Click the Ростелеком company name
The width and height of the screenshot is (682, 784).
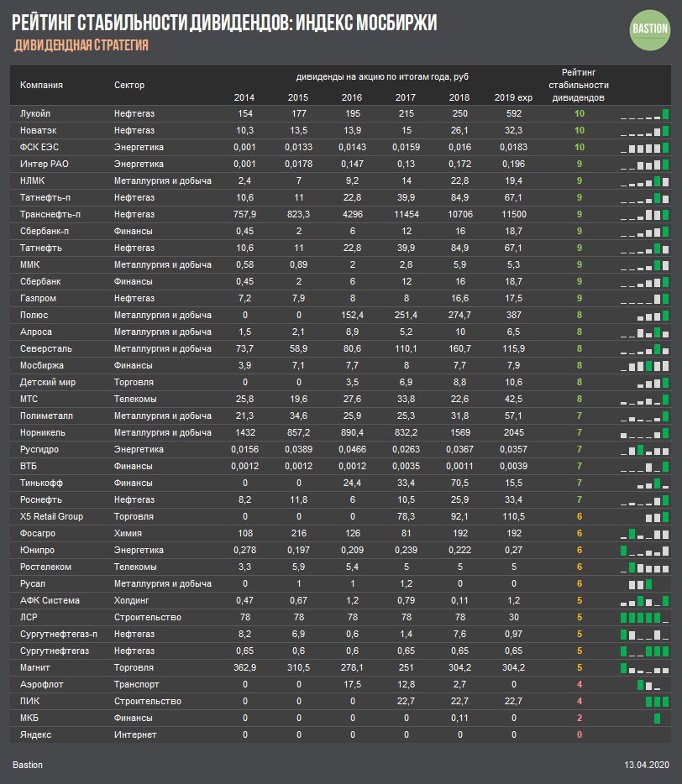[45, 567]
